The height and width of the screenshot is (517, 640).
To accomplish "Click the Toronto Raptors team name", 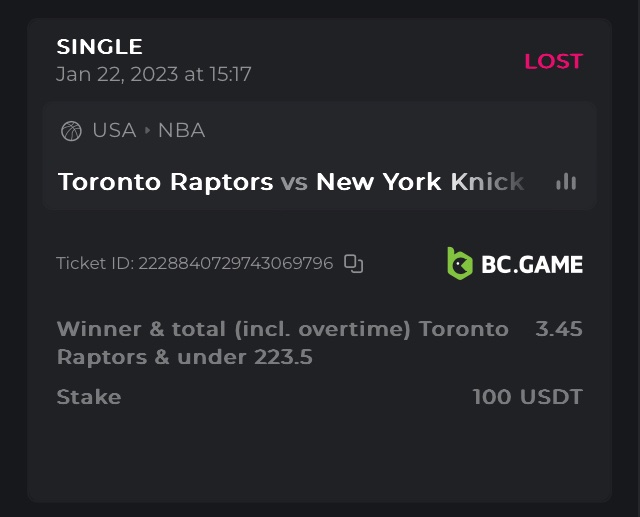I will 165,182.
